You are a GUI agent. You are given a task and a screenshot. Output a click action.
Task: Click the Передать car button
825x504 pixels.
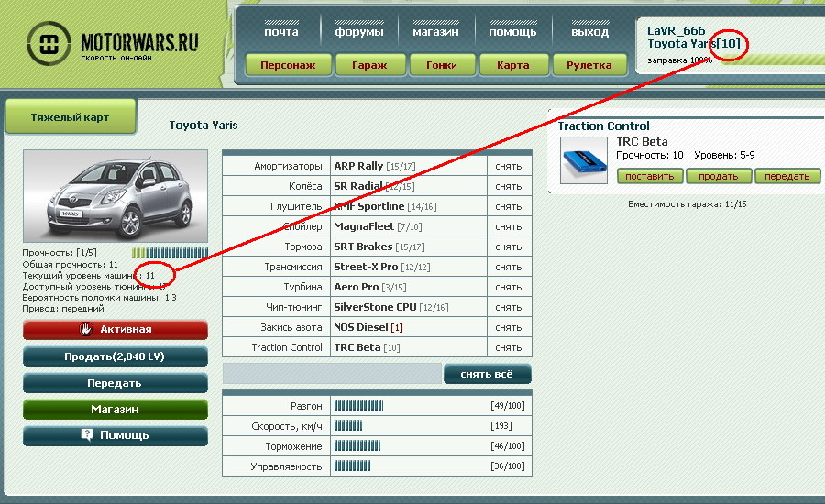[115, 383]
